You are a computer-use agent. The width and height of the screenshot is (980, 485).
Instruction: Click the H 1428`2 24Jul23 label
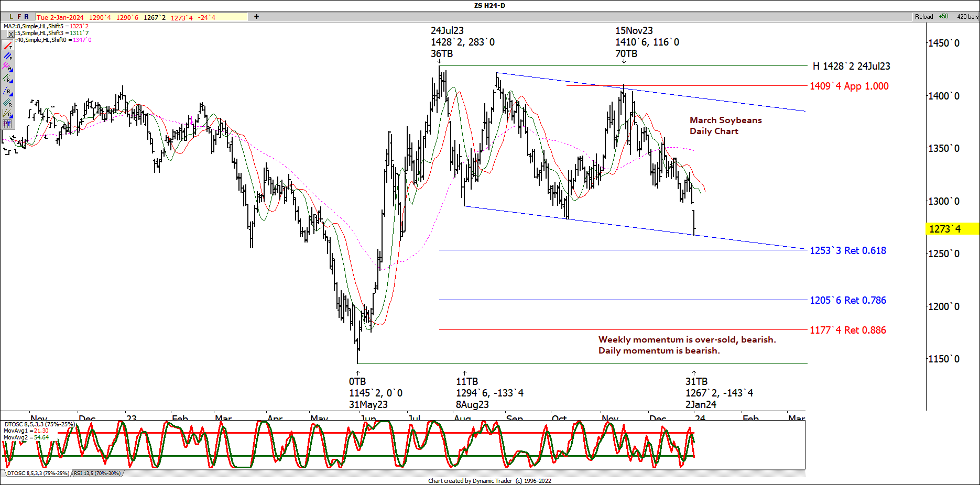click(851, 66)
